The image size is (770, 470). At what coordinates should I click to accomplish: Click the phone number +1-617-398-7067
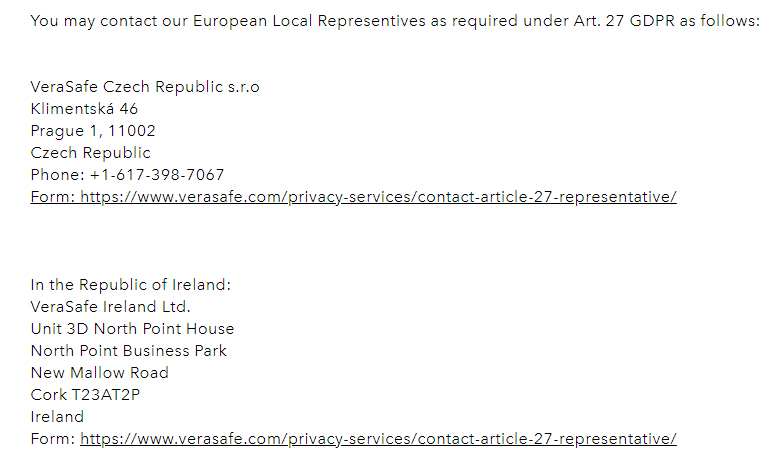point(157,175)
